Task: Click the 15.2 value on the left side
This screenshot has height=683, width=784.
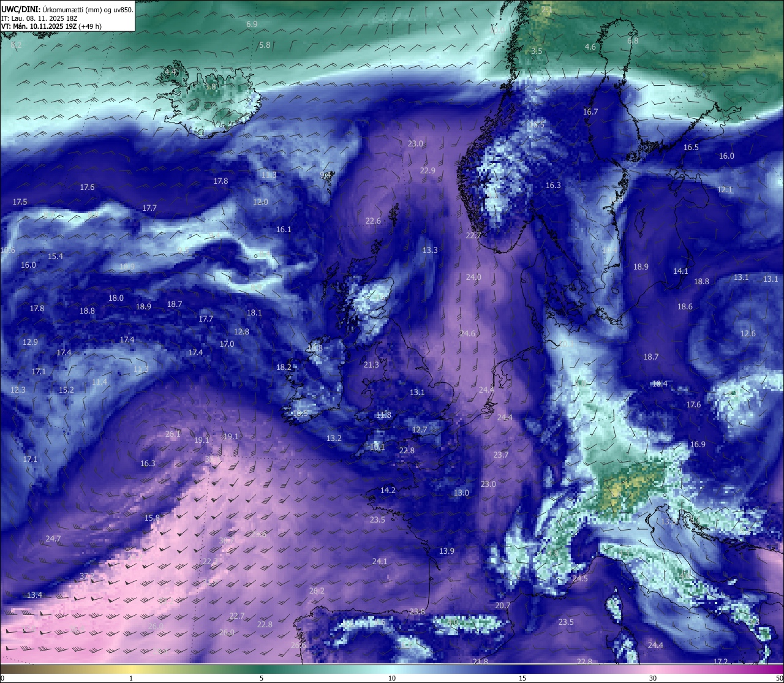Action: pos(66,390)
